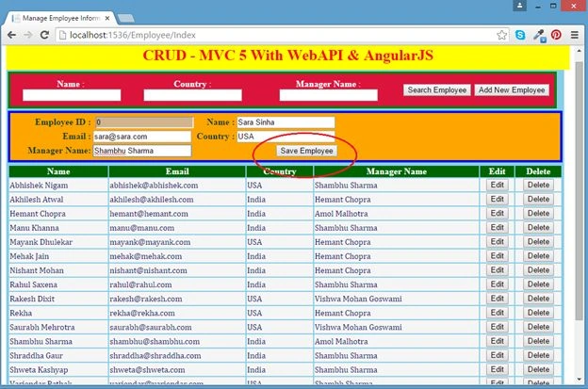
Task: Edit the Saurabh Mehrotra row
Action: pyautogui.click(x=498, y=328)
